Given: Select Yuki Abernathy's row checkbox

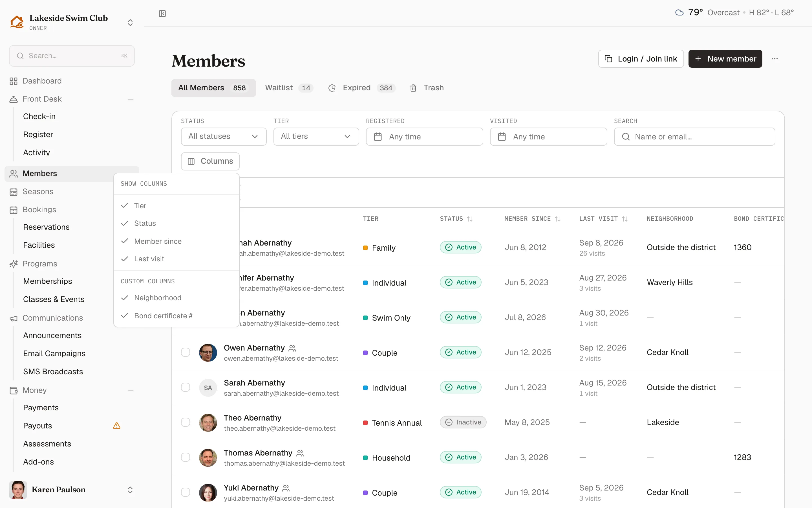Looking at the screenshot, I should 186,492.
